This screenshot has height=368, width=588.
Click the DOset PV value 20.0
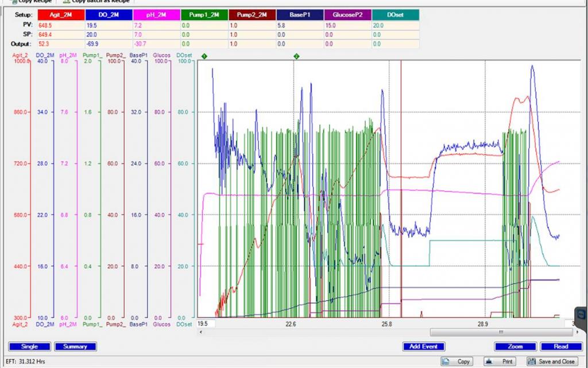(x=378, y=25)
